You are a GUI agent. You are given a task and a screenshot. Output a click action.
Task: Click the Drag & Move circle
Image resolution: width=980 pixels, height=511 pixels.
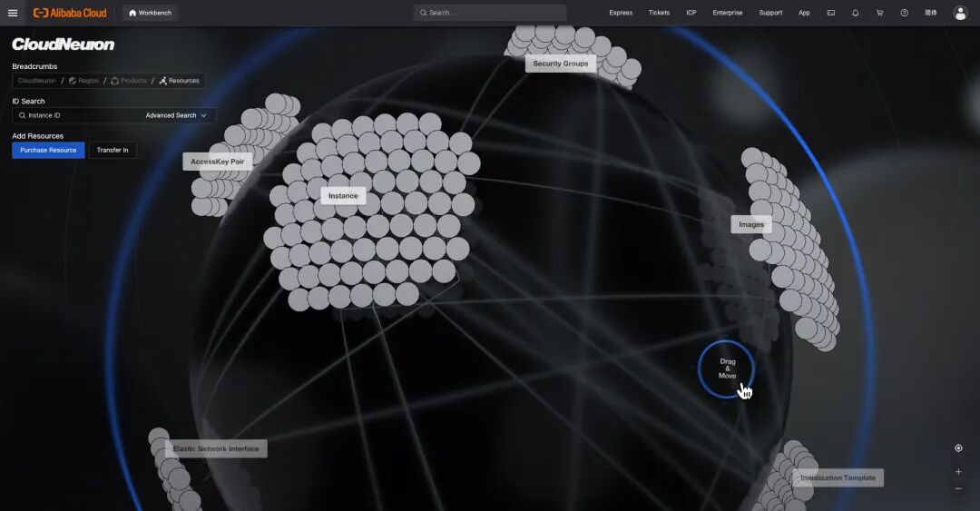pos(726,369)
